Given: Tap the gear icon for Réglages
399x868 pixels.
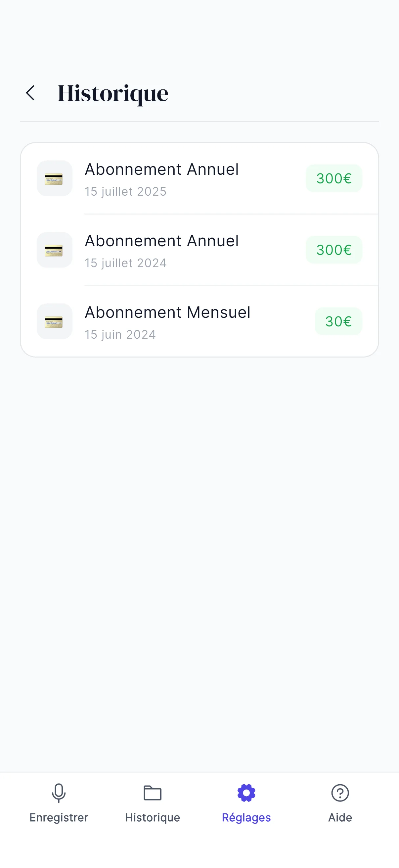Looking at the screenshot, I should click(246, 793).
